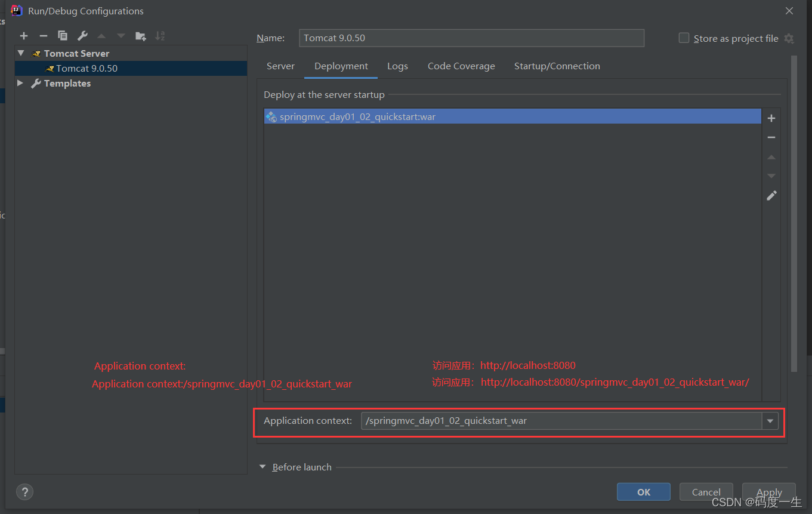Remove selected configuration with minus icon
This screenshot has width=812, height=514.
pos(43,36)
